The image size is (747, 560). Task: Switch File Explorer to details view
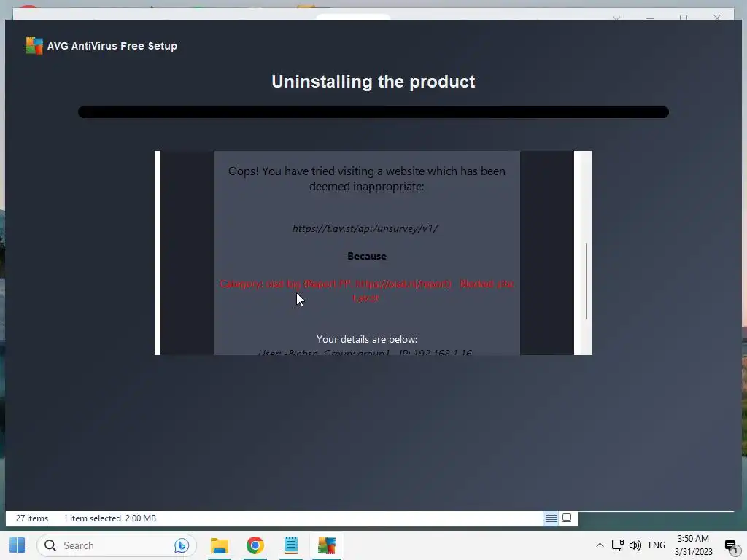551,518
